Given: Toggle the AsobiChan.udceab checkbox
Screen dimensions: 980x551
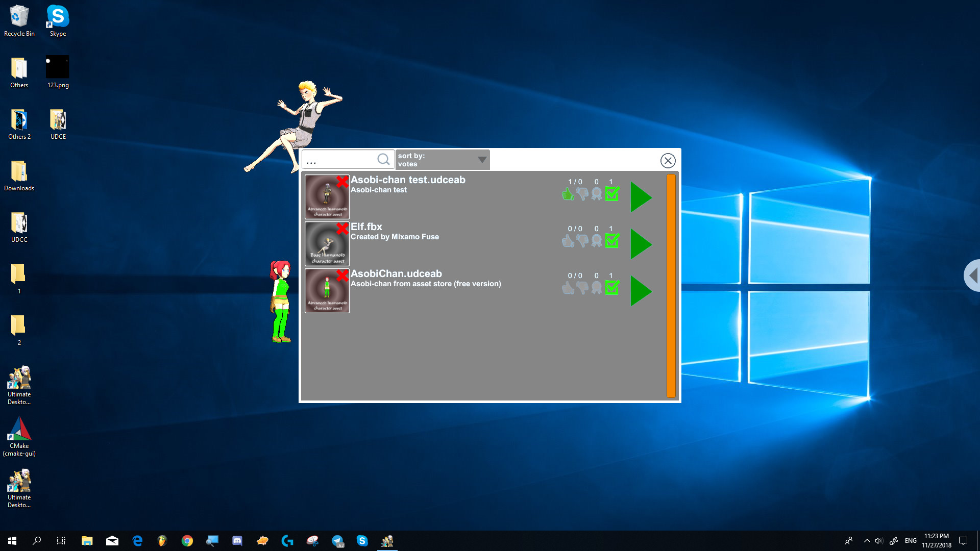Looking at the screenshot, I should 612,288.
